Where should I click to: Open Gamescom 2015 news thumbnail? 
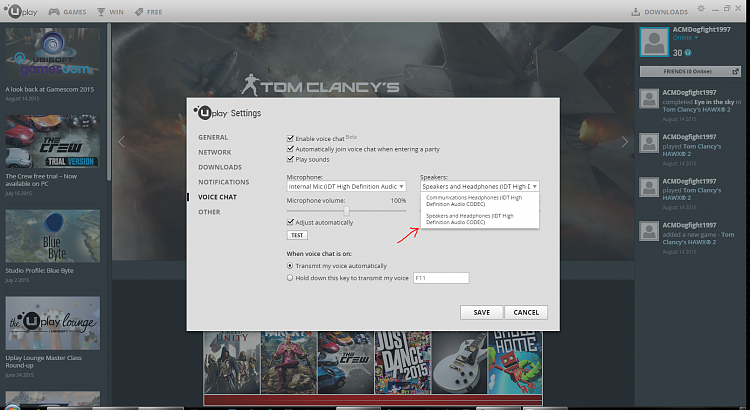pos(53,54)
